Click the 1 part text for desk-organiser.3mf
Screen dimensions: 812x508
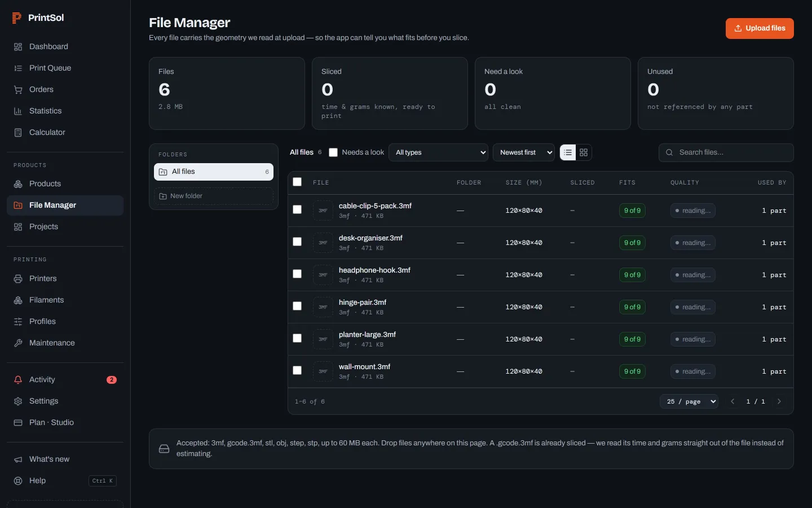774,243
